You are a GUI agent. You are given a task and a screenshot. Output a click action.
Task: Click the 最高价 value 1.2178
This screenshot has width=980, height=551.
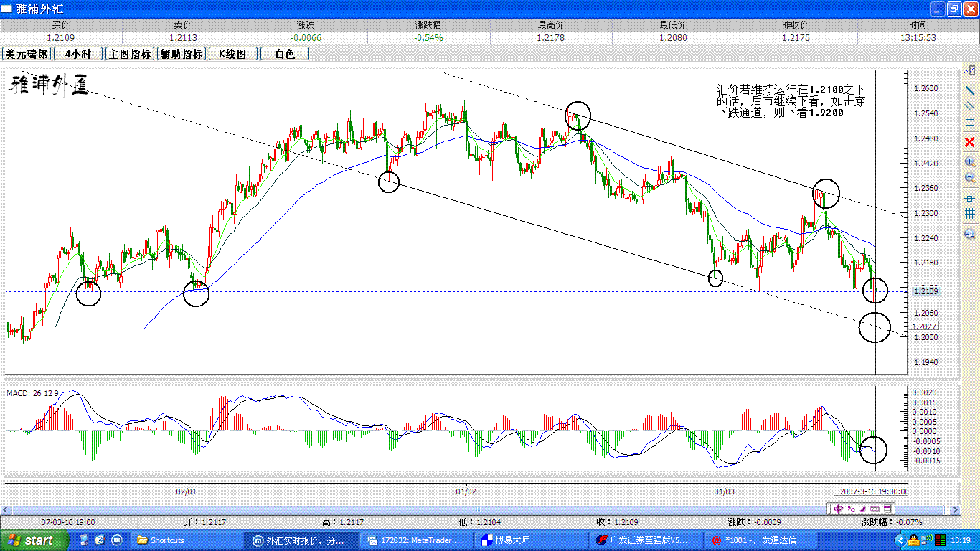pos(551,37)
